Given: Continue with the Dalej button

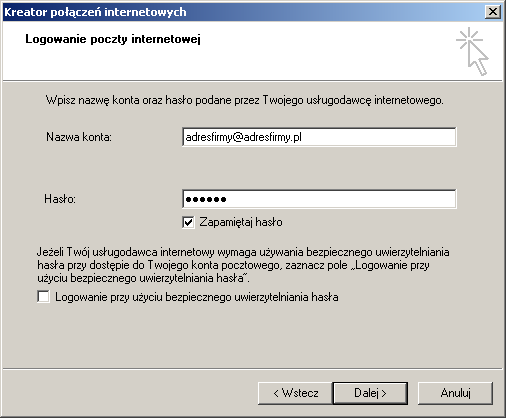Looking at the screenshot, I should (x=370, y=393).
